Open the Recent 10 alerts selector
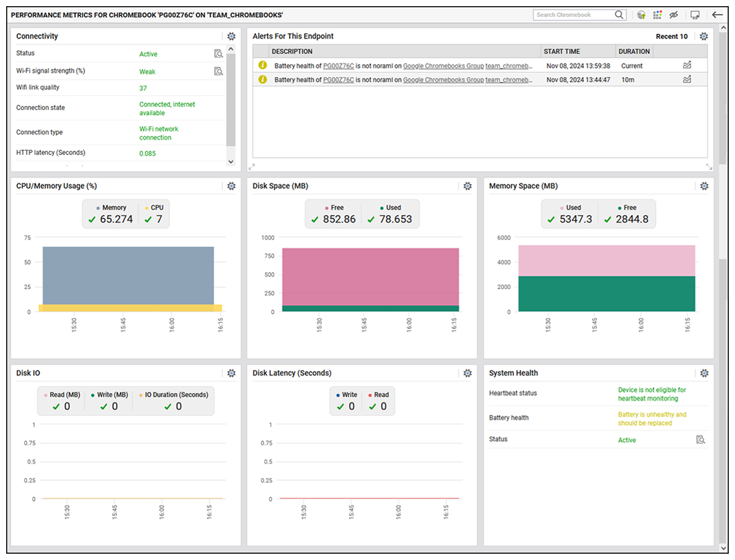This screenshot has width=735, height=560. coord(671,37)
